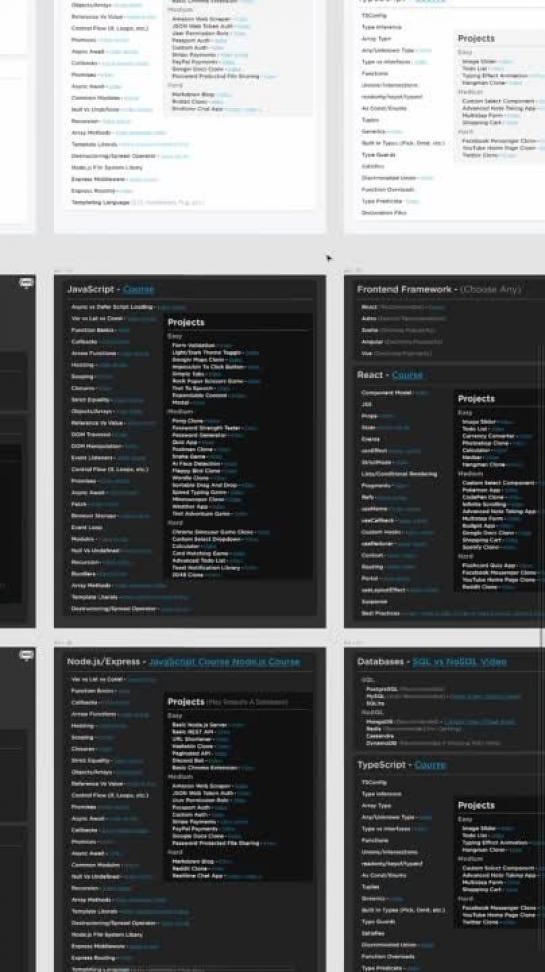Open Node.js Course link in dark Node.js/Express heading
545x972 pixels.
point(265,662)
